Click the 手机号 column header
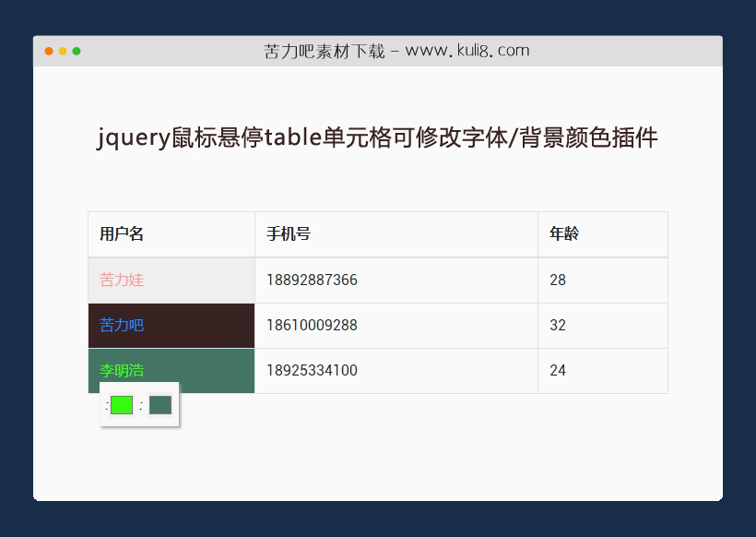 pos(288,233)
